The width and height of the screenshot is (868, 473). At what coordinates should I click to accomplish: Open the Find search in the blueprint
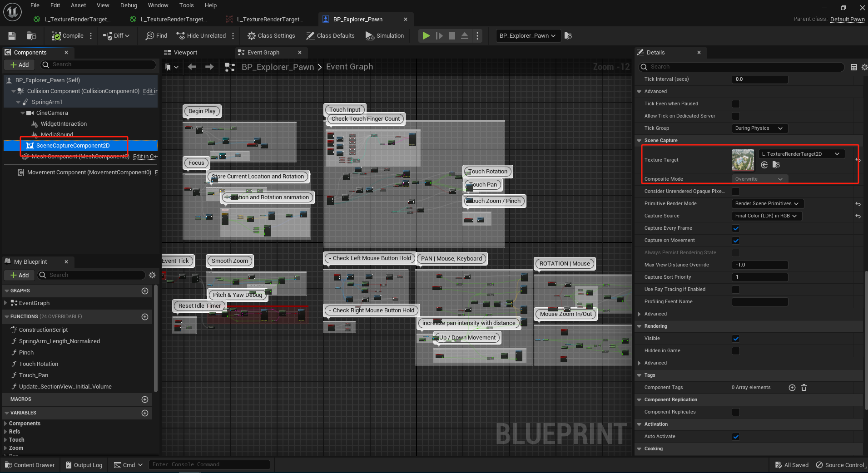[156, 35]
